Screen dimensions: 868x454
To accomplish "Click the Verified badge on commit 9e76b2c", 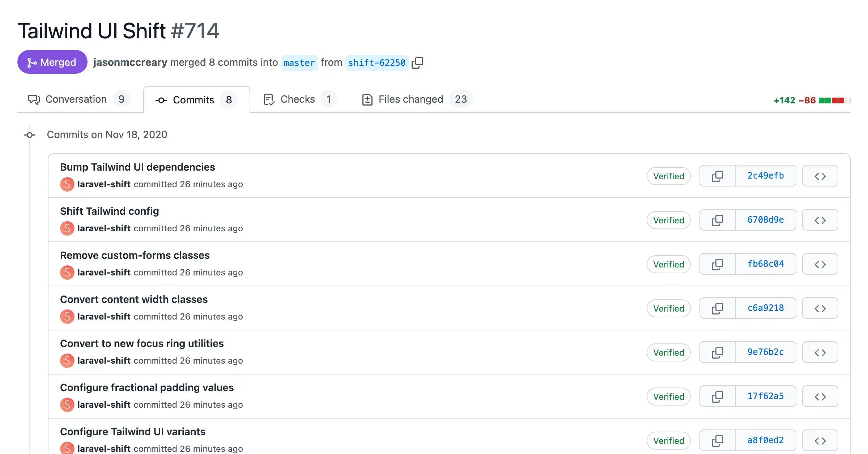I will [x=668, y=352].
